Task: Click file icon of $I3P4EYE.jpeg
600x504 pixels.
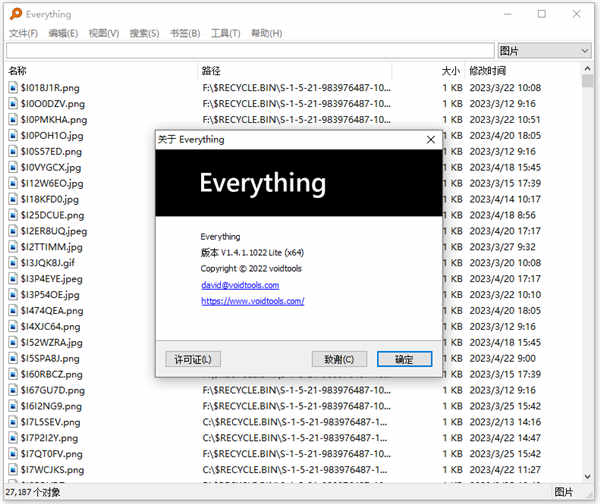Action: [x=13, y=279]
